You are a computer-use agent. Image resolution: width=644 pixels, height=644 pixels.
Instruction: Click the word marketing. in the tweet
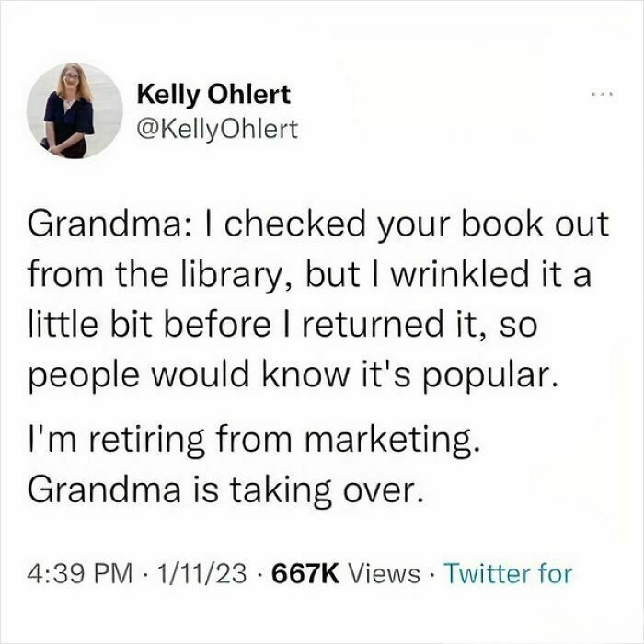[392, 441]
